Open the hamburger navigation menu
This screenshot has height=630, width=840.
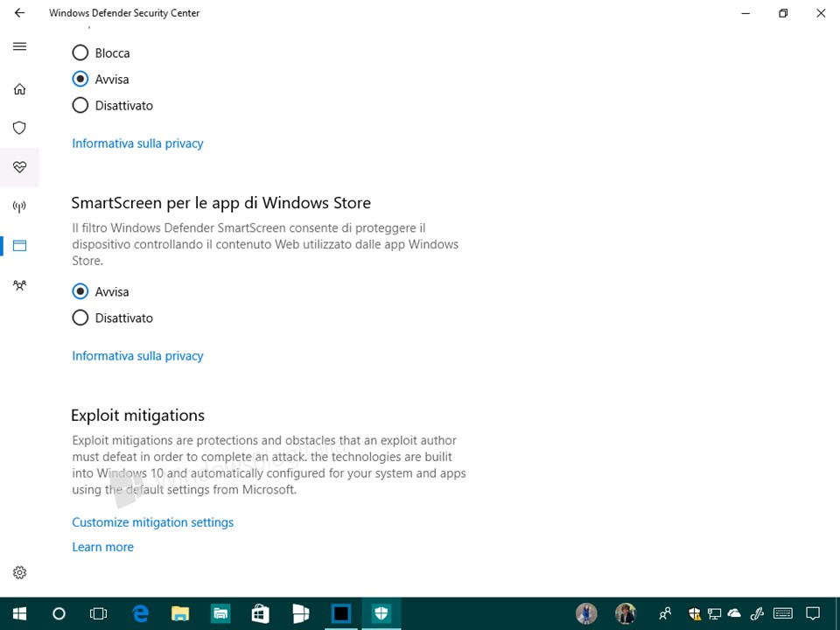pos(20,46)
